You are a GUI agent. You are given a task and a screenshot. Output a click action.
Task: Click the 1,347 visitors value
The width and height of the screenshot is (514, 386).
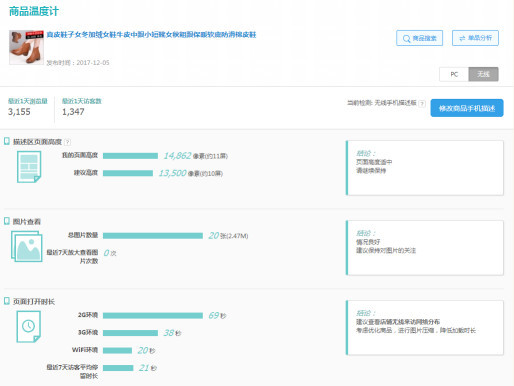pos(73,112)
